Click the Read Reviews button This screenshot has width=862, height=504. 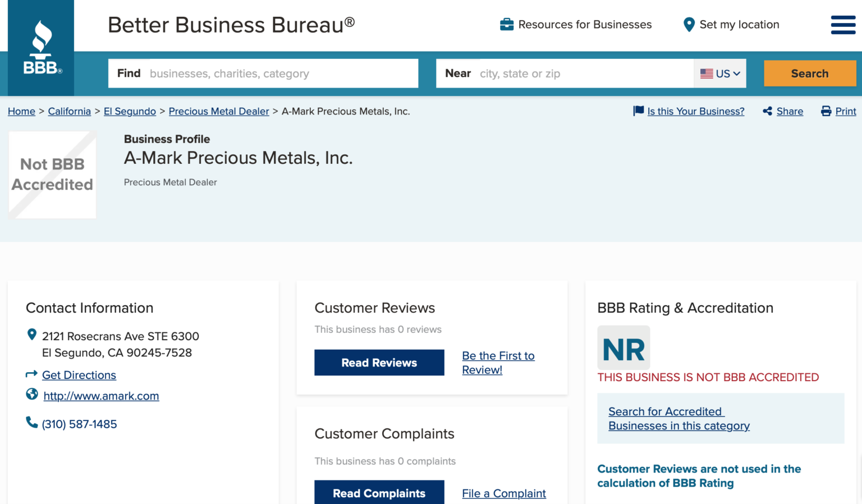pos(379,363)
